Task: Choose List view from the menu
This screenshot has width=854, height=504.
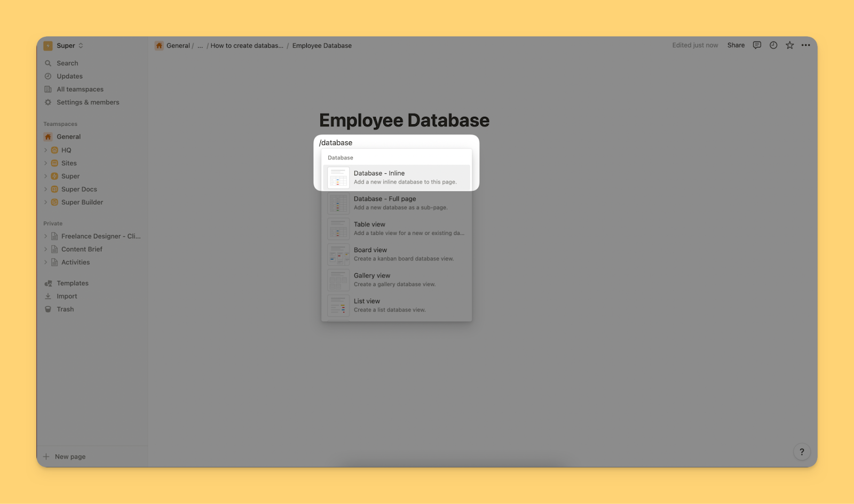Action: pyautogui.click(x=397, y=306)
